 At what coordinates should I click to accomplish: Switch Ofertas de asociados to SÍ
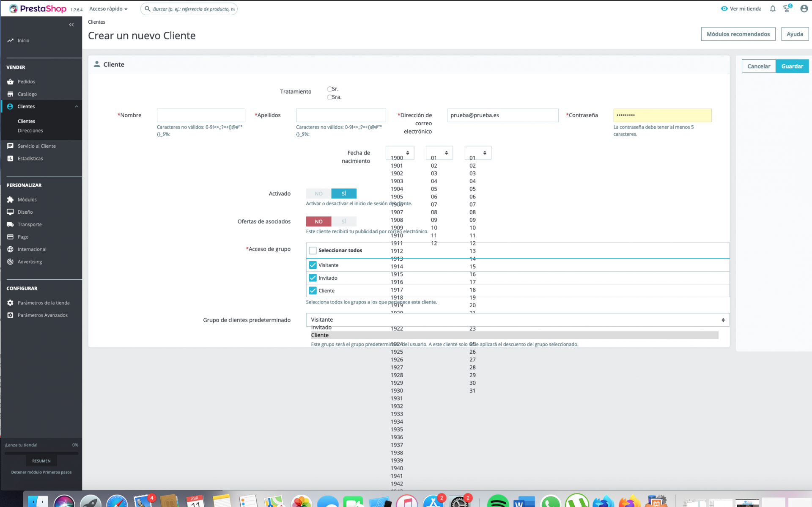(x=344, y=222)
